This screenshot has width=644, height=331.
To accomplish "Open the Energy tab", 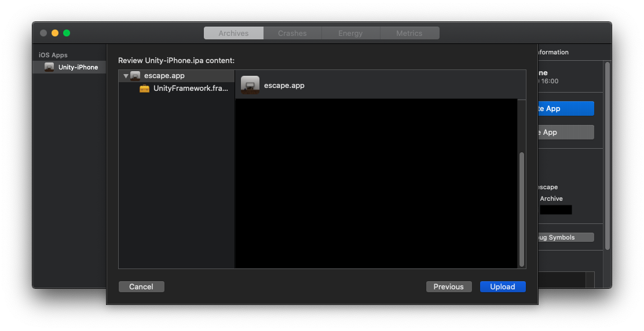I will [350, 33].
